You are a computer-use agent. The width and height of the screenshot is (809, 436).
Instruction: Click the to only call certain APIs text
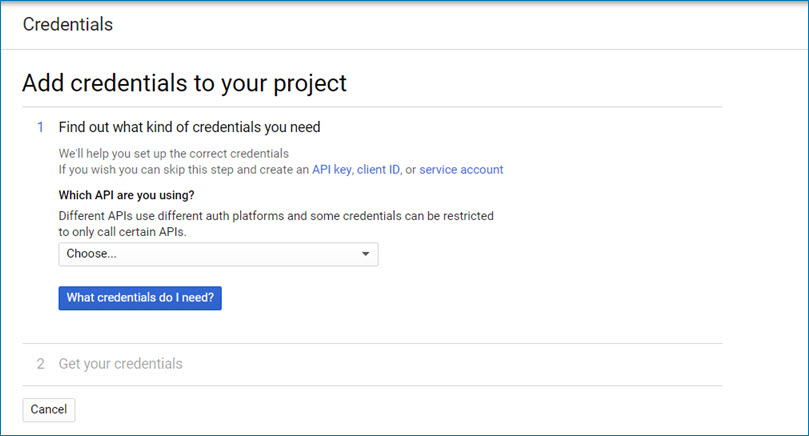tap(122, 232)
